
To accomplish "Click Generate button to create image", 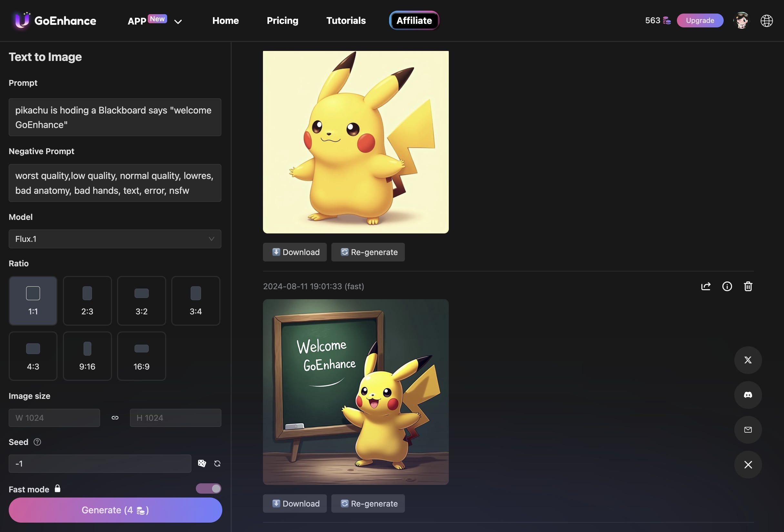I will point(115,509).
